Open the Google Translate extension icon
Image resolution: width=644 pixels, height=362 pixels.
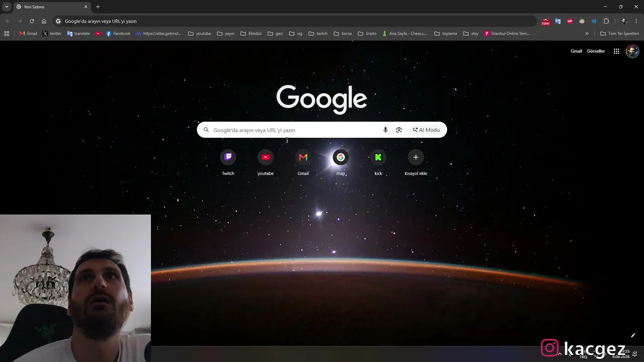click(558, 21)
